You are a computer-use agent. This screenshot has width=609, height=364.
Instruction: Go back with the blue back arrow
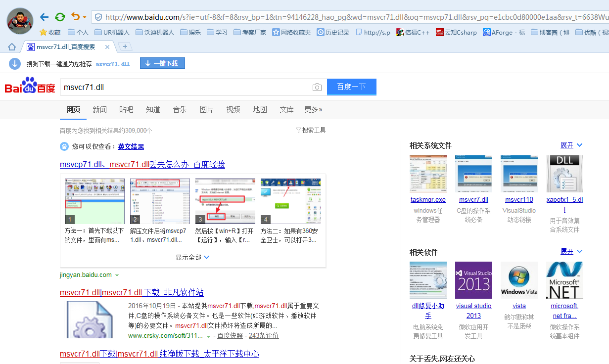point(44,17)
